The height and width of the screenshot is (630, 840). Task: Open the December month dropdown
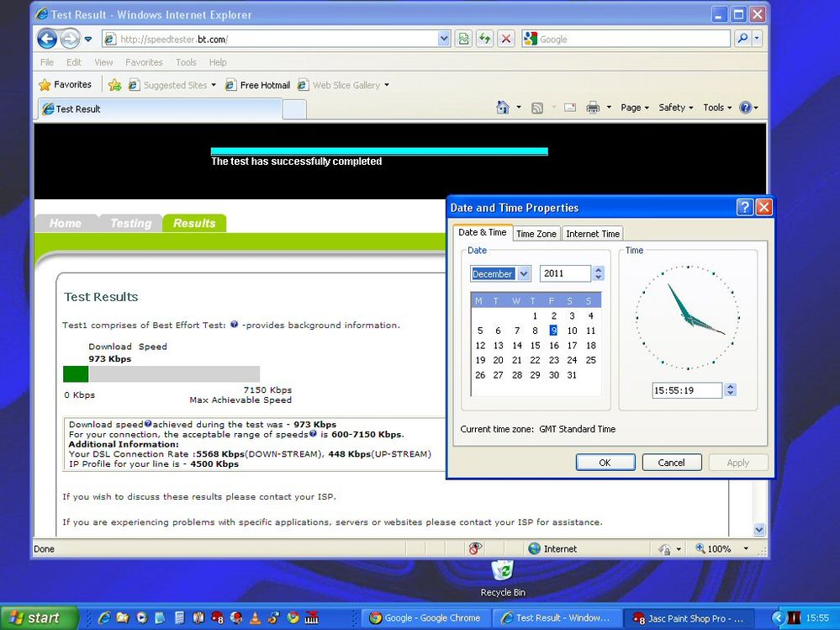click(524, 273)
